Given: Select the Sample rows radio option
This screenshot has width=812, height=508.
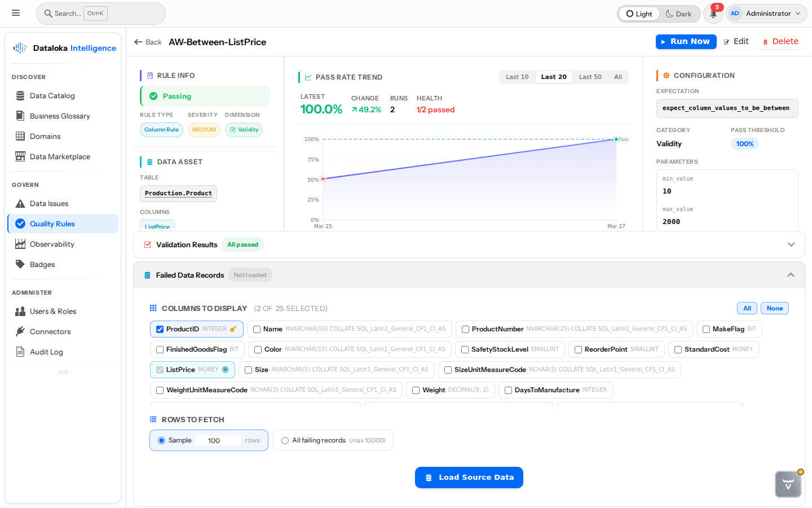Looking at the screenshot, I should point(161,440).
